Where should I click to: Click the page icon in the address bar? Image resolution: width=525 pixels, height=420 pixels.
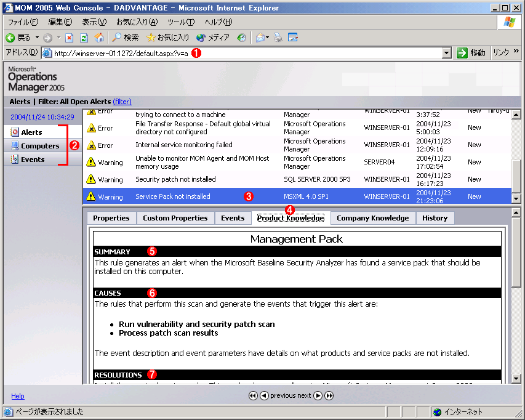click(47, 53)
